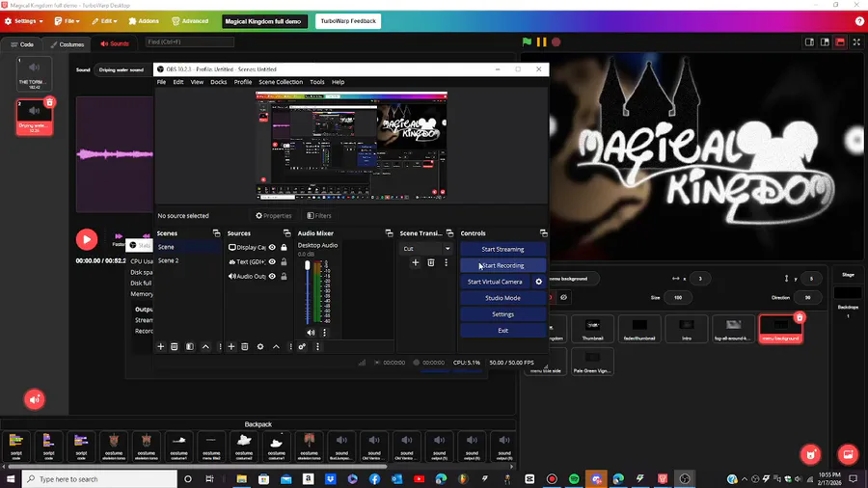The width and height of the screenshot is (868, 488).
Task: Open OBS Tools menu
Action: tap(317, 82)
